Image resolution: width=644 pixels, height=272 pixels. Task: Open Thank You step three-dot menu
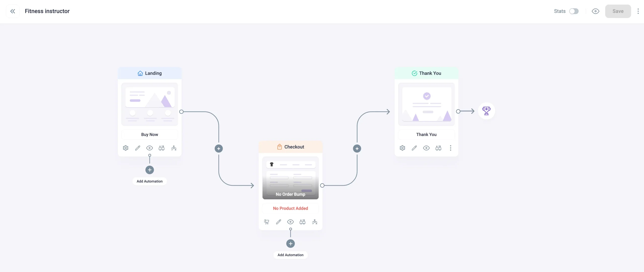(x=450, y=148)
